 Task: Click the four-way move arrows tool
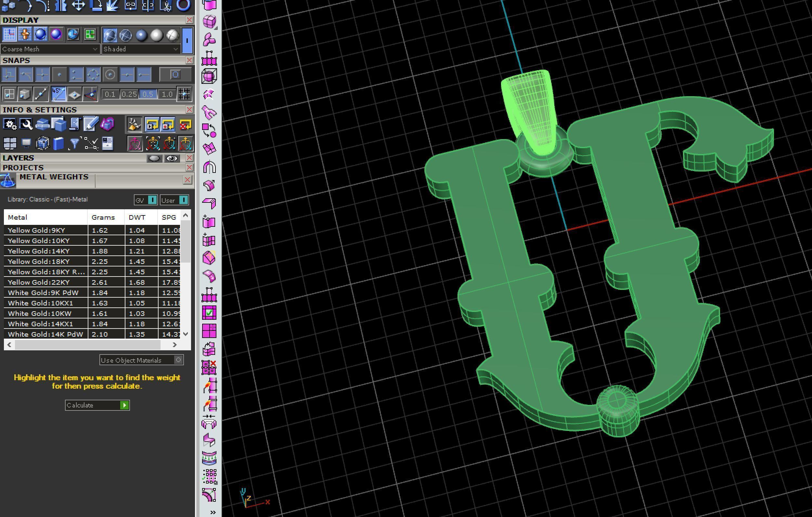click(x=78, y=6)
